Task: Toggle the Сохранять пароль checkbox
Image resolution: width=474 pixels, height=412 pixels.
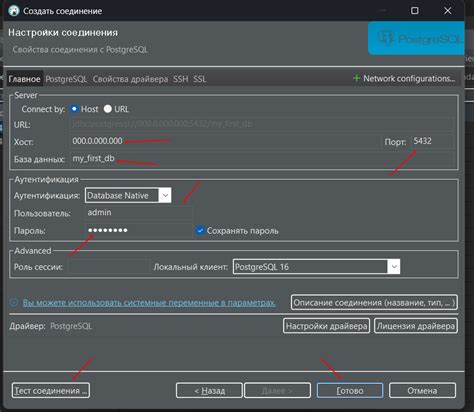Action: [x=200, y=230]
